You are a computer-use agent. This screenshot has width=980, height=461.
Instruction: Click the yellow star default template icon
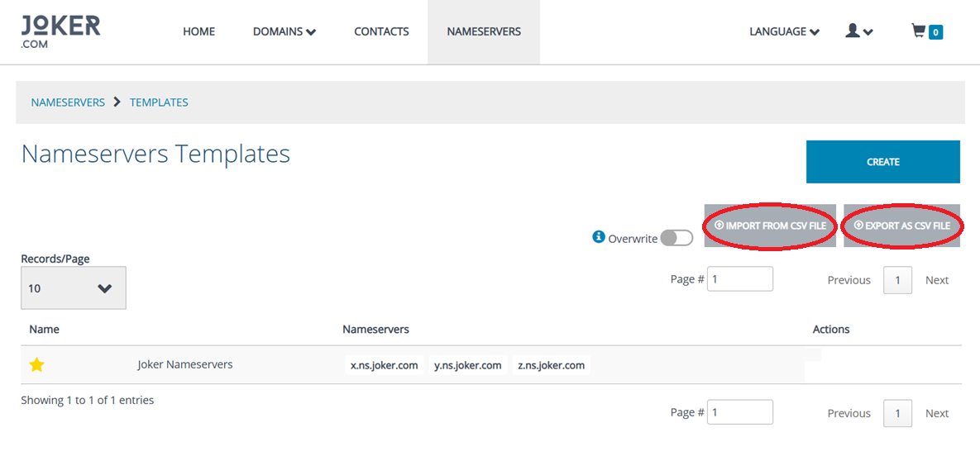pyautogui.click(x=37, y=365)
